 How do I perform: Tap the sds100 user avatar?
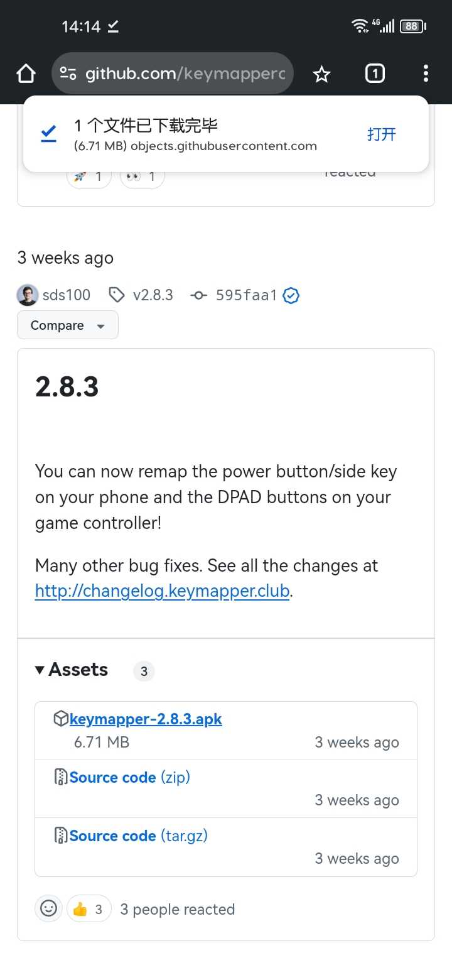[x=28, y=295]
